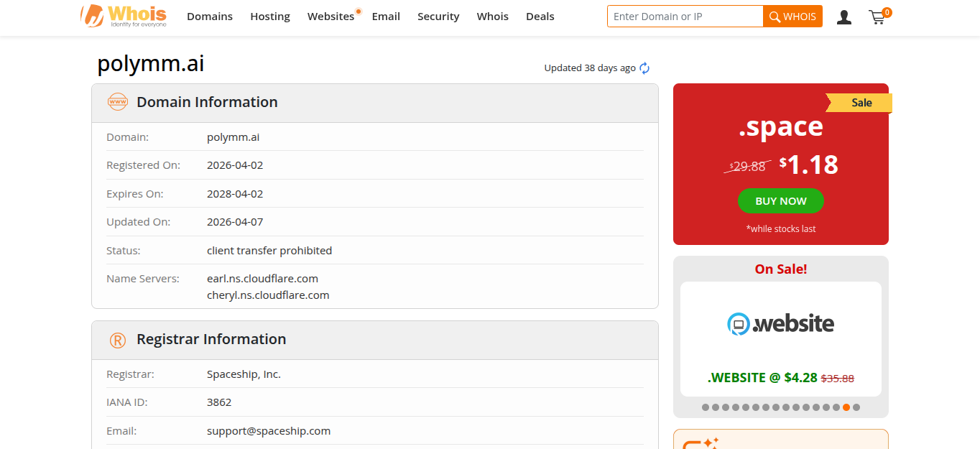The image size is (980, 449).
Task: Click the Domain Information heading
Action: pyautogui.click(x=207, y=102)
